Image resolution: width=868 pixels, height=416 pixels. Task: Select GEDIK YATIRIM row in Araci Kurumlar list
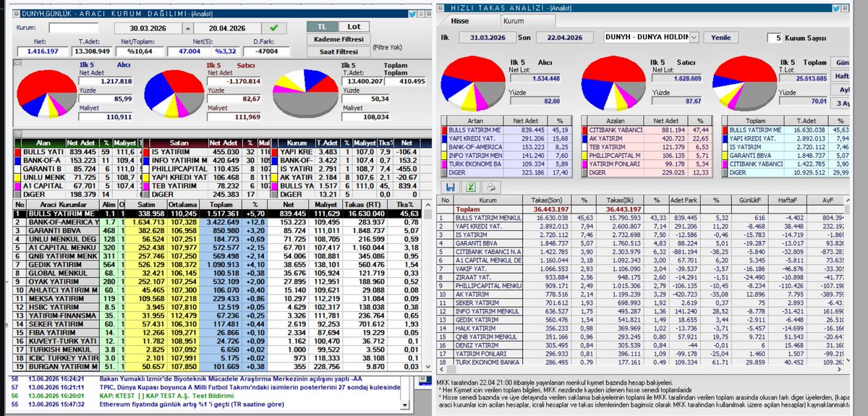(216, 264)
